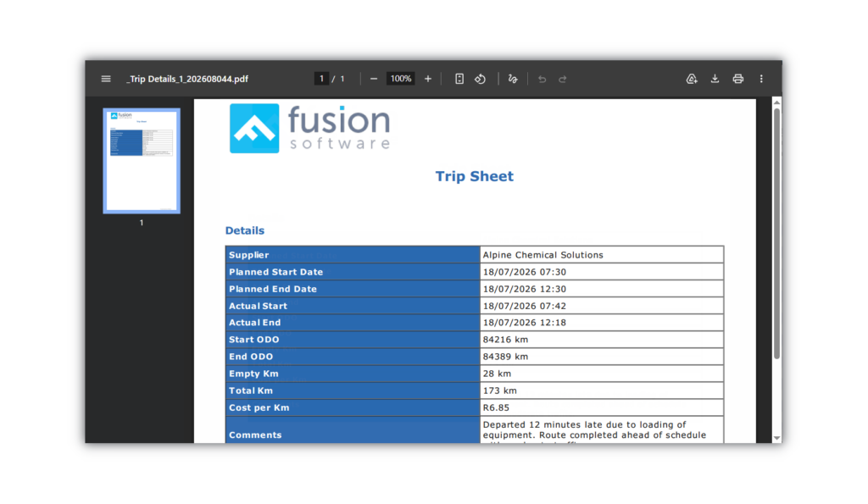The width and height of the screenshot is (868, 504).
Task: Select the draw annotation tool
Action: (513, 79)
